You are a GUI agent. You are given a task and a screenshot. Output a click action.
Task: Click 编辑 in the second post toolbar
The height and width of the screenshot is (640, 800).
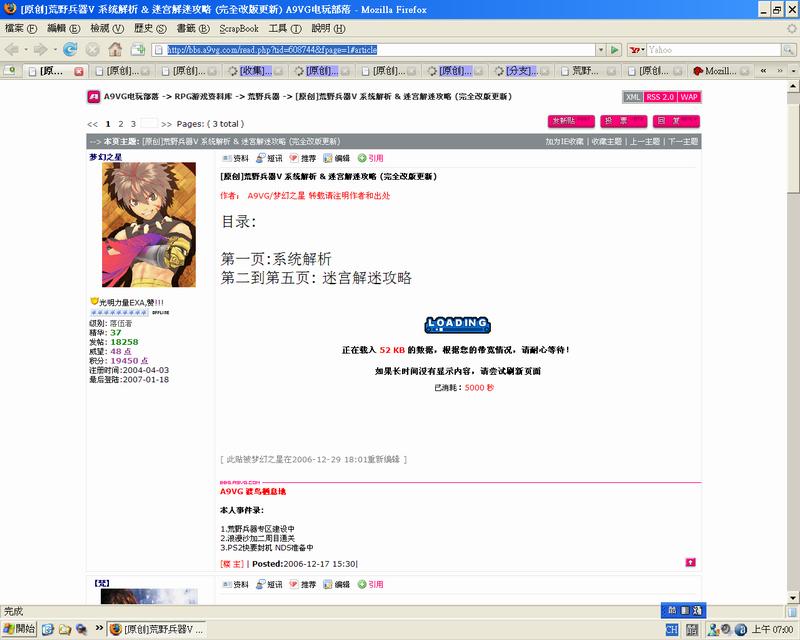[336, 584]
